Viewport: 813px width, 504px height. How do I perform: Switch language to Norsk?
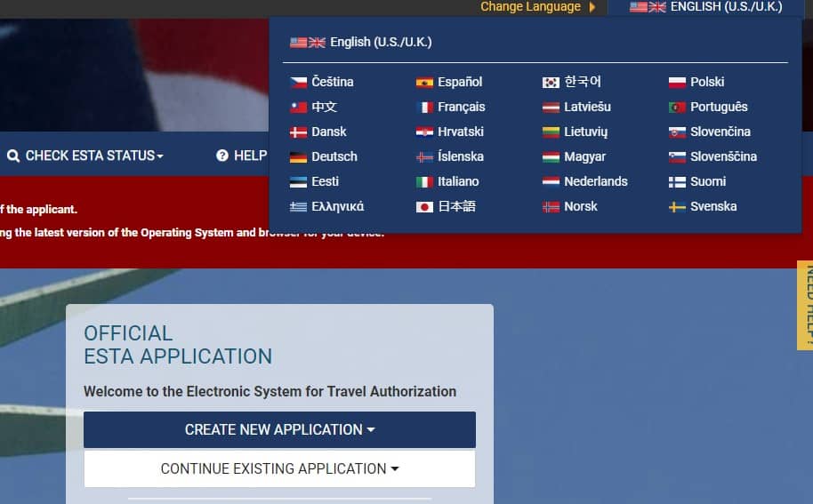pyautogui.click(x=570, y=206)
